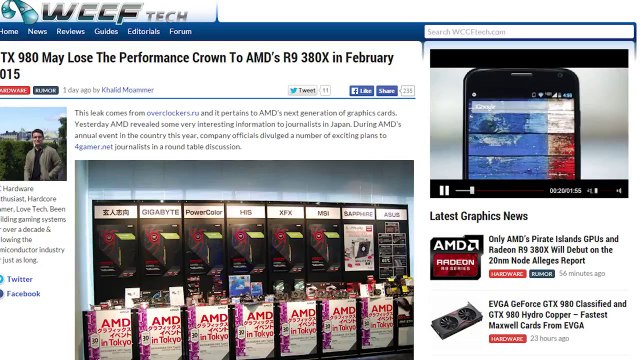Viewport: 640px width, 360px height.
Task: Open the author's Facebook link
Action: [23, 293]
